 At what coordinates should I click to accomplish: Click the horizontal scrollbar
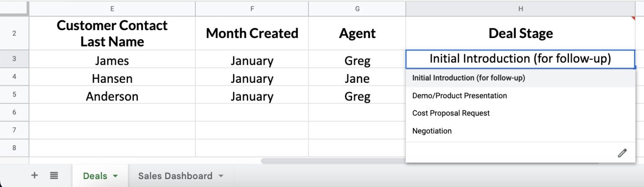(333, 161)
